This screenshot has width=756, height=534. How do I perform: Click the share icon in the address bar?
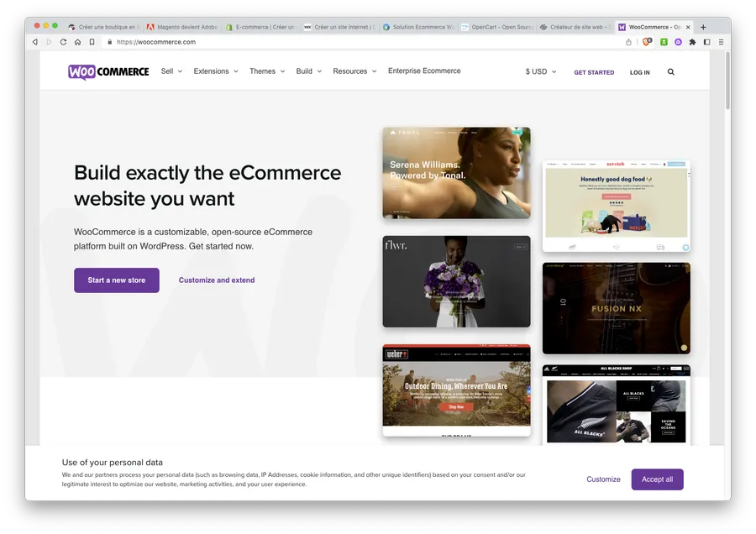628,42
